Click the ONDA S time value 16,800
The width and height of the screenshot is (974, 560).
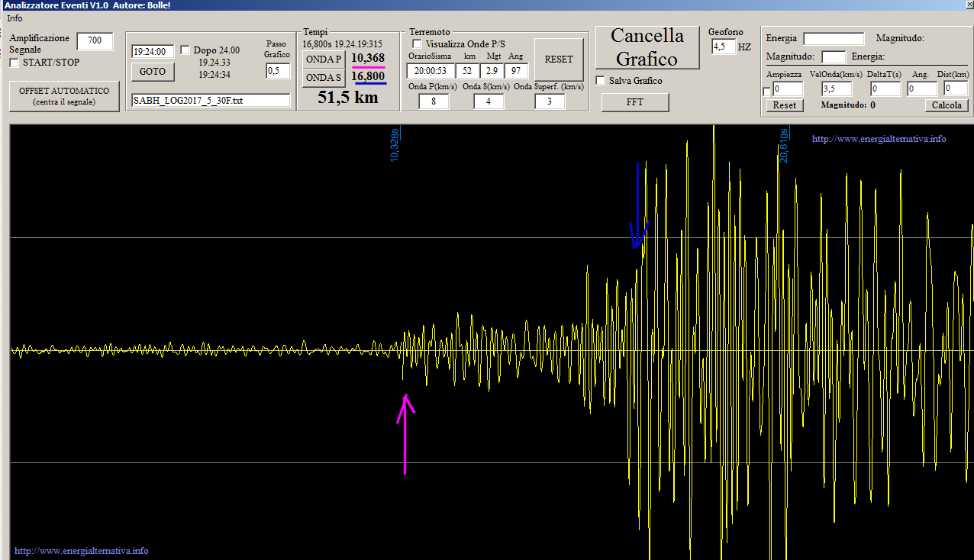368,76
